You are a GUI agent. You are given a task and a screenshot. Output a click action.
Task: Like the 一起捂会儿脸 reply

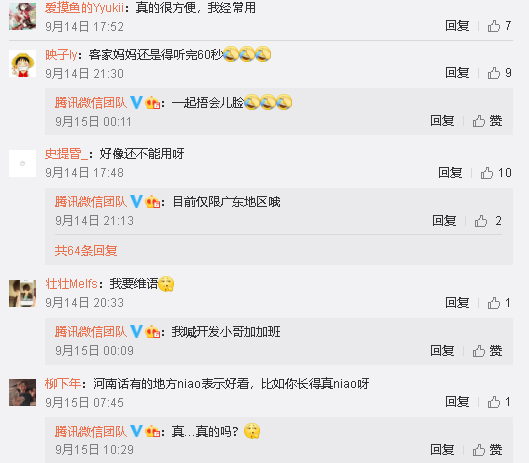pyautogui.click(x=479, y=121)
